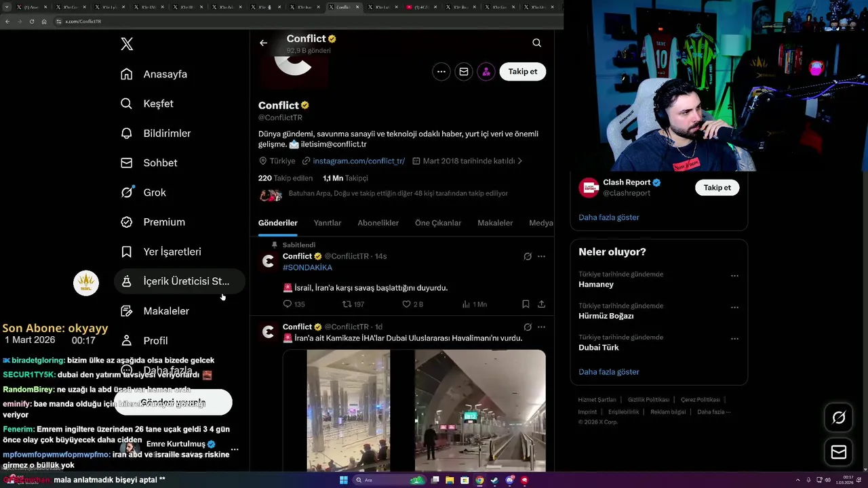
Task: Switch to profile Makaleler tab
Action: pos(495,223)
